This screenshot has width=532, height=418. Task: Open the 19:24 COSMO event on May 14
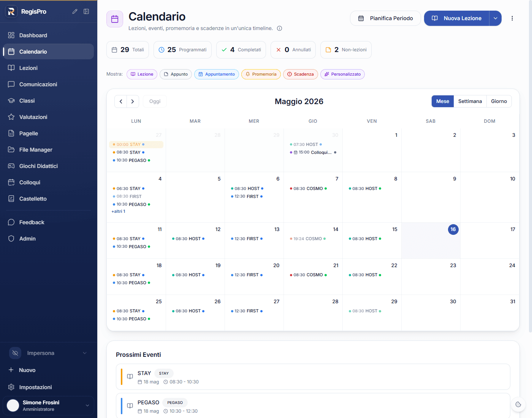tap(308, 239)
